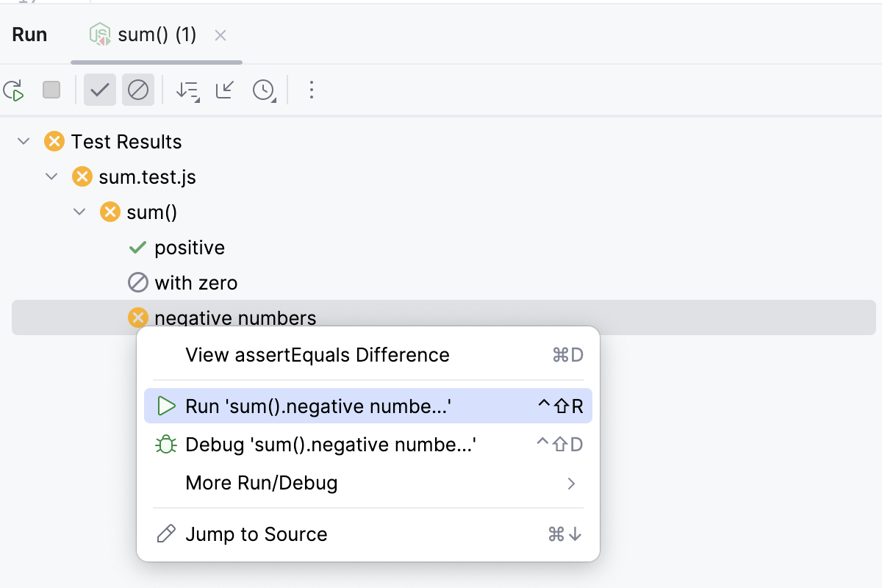The image size is (882, 588).
Task: Open the sort tests options icon
Action: (x=187, y=90)
